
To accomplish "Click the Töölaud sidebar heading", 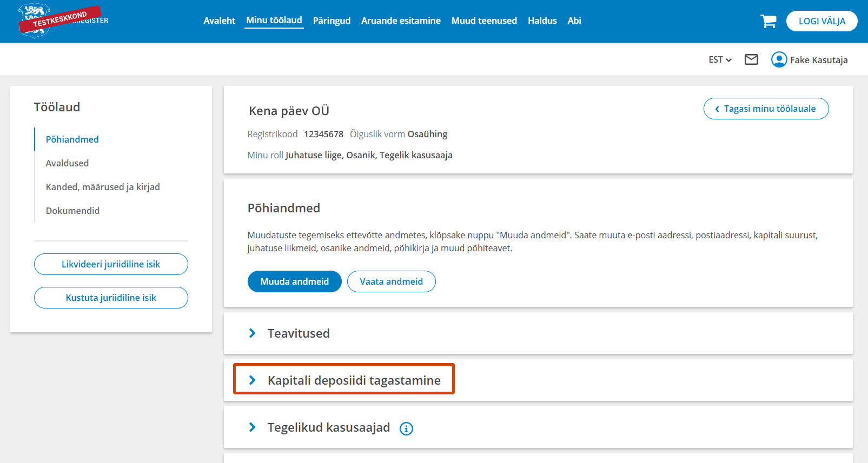I will pyautogui.click(x=57, y=107).
